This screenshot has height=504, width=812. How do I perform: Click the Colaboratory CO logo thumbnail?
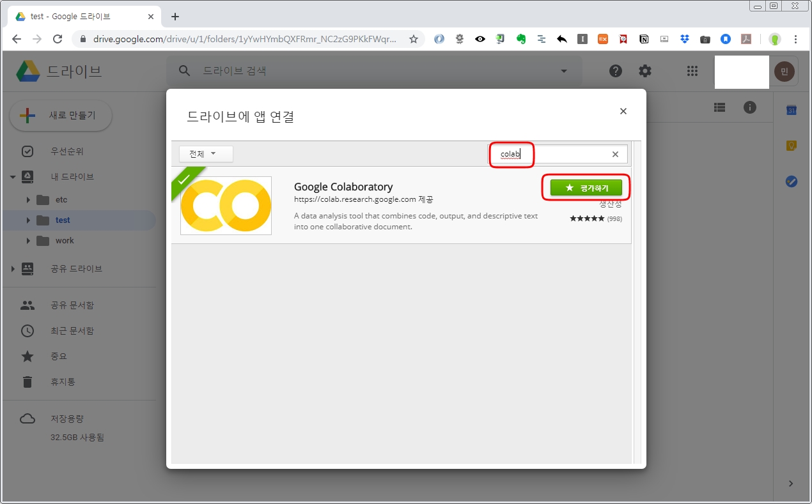pos(226,206)
